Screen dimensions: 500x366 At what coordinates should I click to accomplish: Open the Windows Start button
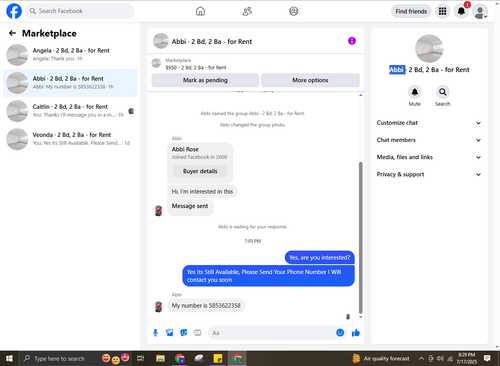tap(9, 358)
